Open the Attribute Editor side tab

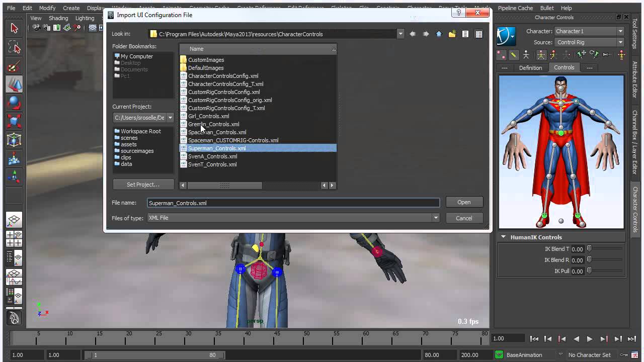[635, 79]
